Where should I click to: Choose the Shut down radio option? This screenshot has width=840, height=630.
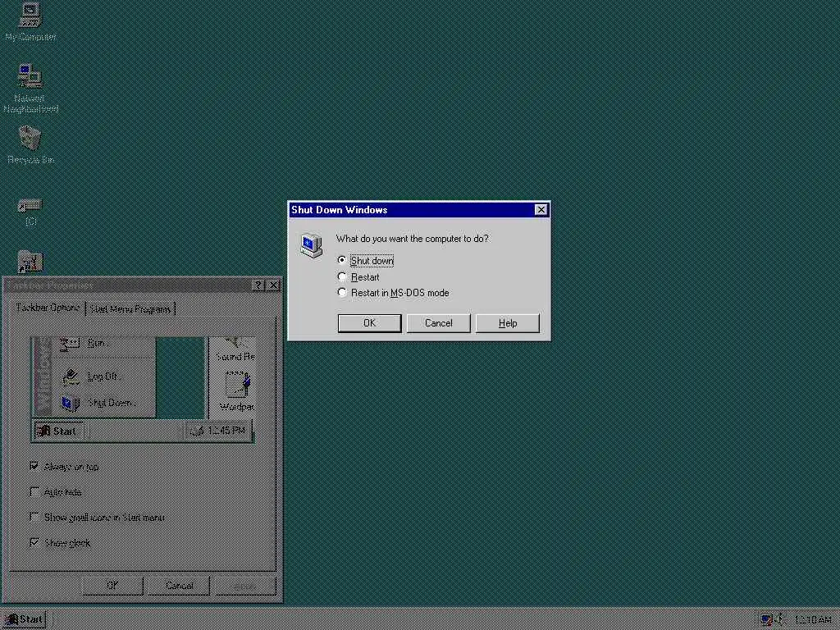[367, 260]
